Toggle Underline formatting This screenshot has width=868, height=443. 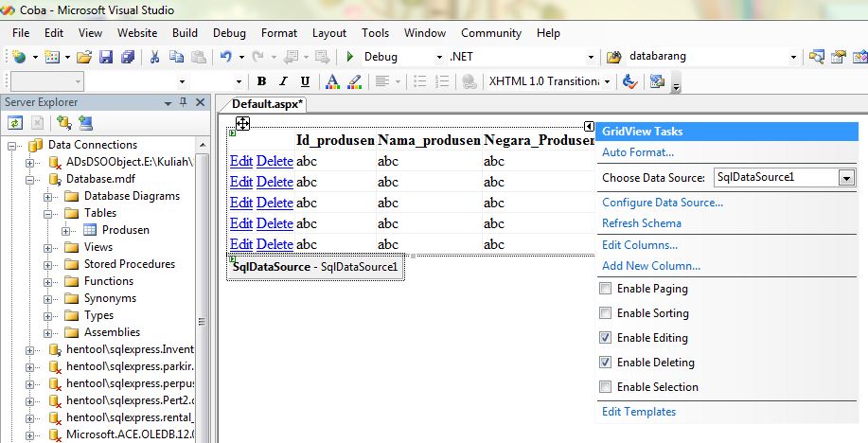305,81
